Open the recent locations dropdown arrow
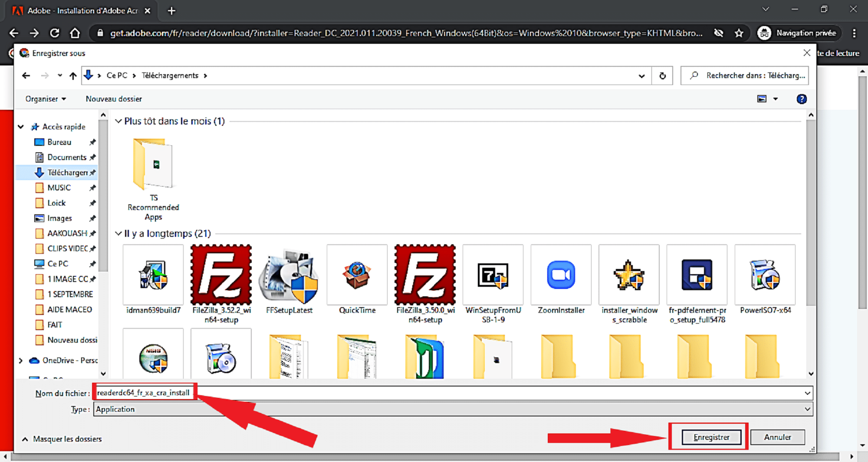Screen dimensions: 868x462 coord(60,75)
